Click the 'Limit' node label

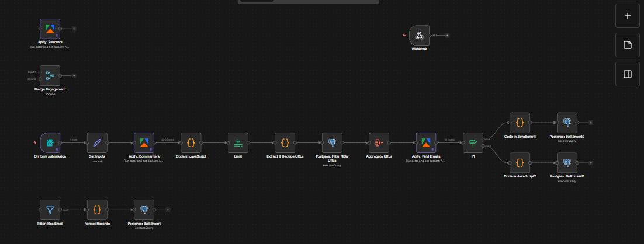point(238,156)
